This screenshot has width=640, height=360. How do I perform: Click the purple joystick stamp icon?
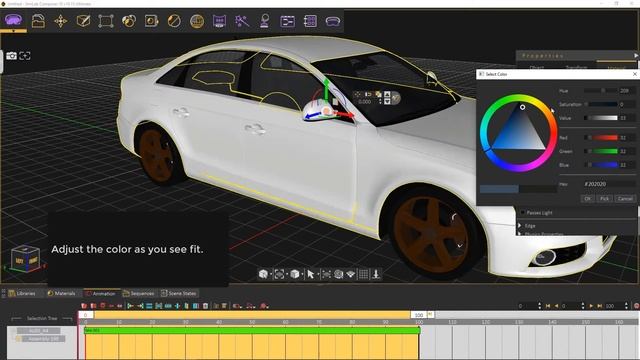[x=264, y=21]
